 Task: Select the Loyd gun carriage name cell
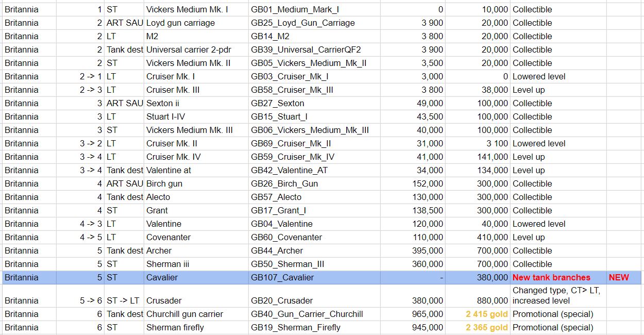196,23
